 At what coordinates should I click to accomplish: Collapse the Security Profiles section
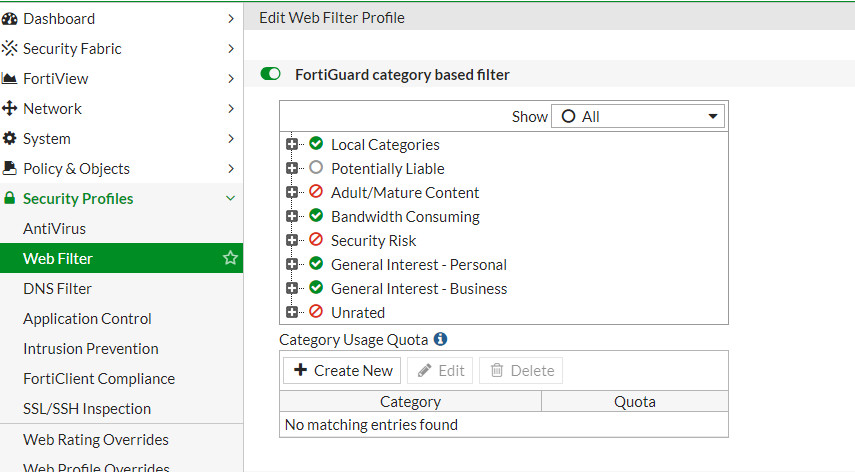pos(231,198)
